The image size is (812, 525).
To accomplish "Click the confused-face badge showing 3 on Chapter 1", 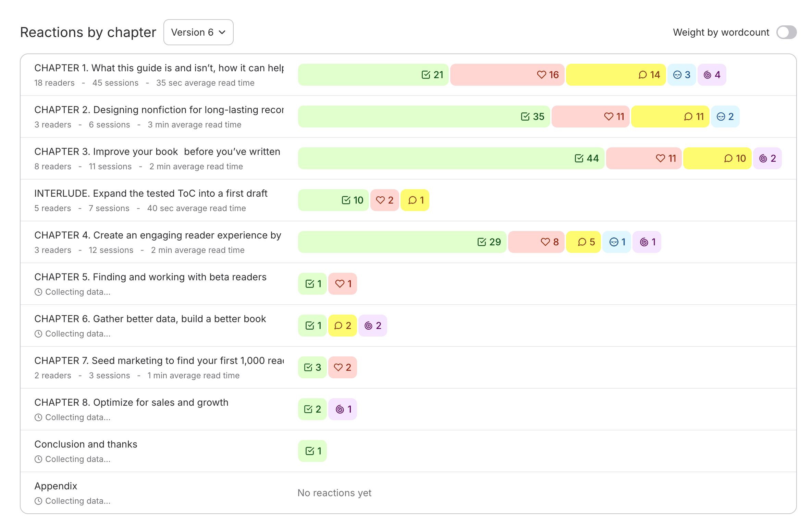I will 681,74.
